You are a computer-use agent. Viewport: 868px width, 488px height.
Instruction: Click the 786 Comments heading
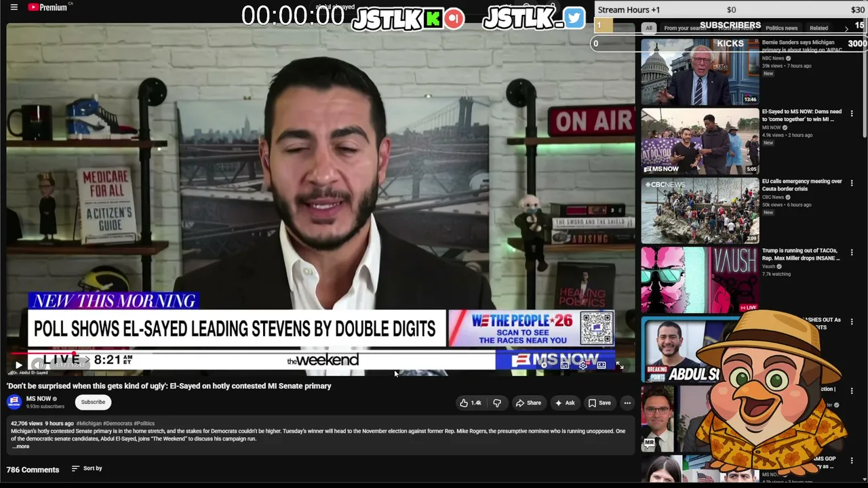tap(33, 469)
